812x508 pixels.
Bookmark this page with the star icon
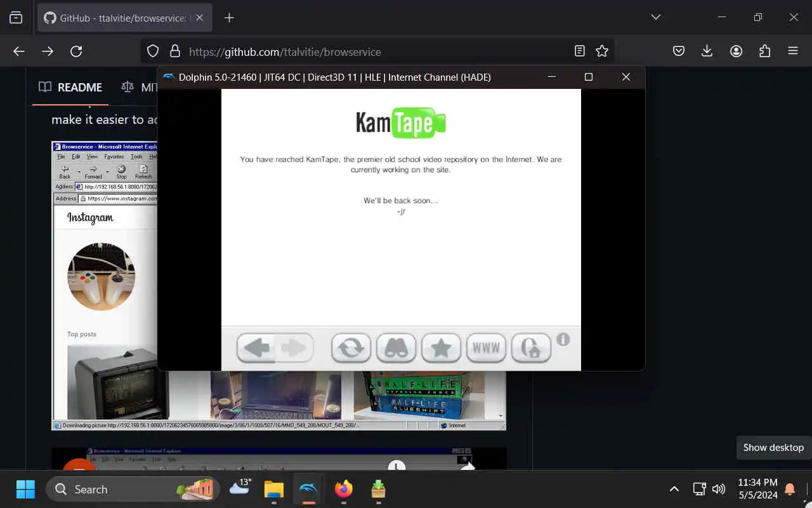click(x=602, y=51)
